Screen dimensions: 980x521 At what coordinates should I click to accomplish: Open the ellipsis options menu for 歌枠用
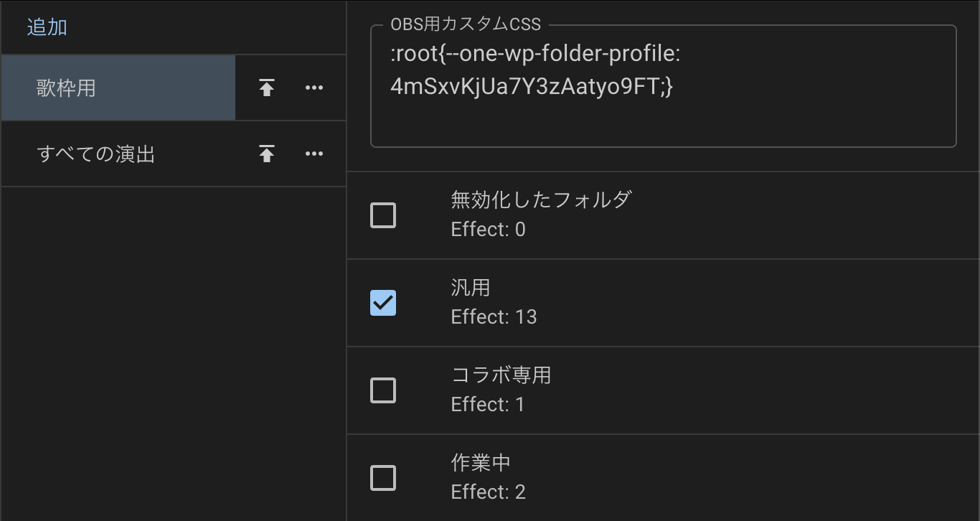[314, 88]
